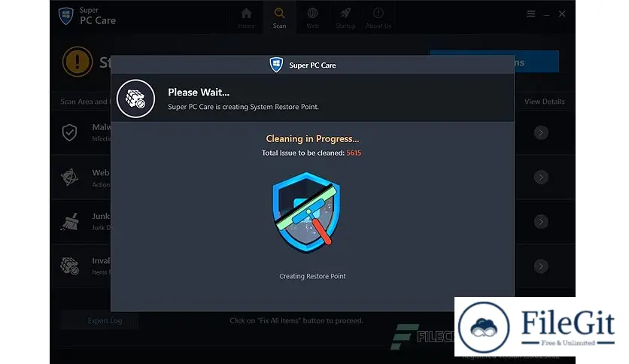Select the Malware shield icon

(x=69, y=132)
